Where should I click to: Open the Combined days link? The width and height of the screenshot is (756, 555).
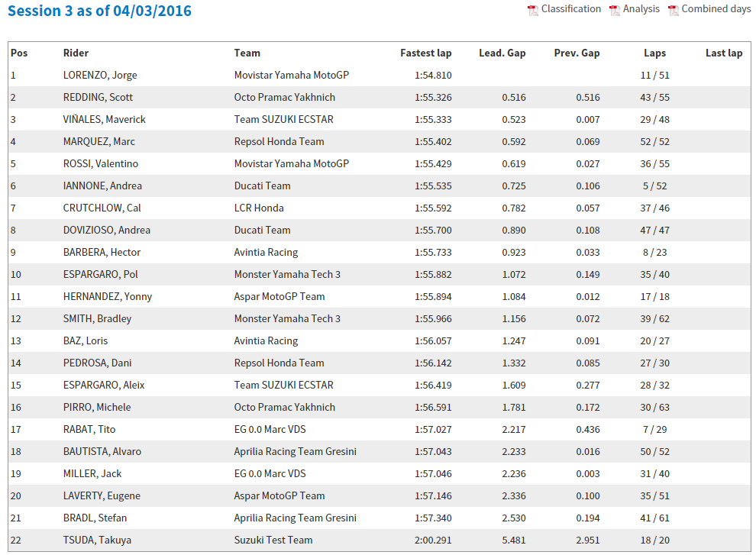tap(716, 9)
